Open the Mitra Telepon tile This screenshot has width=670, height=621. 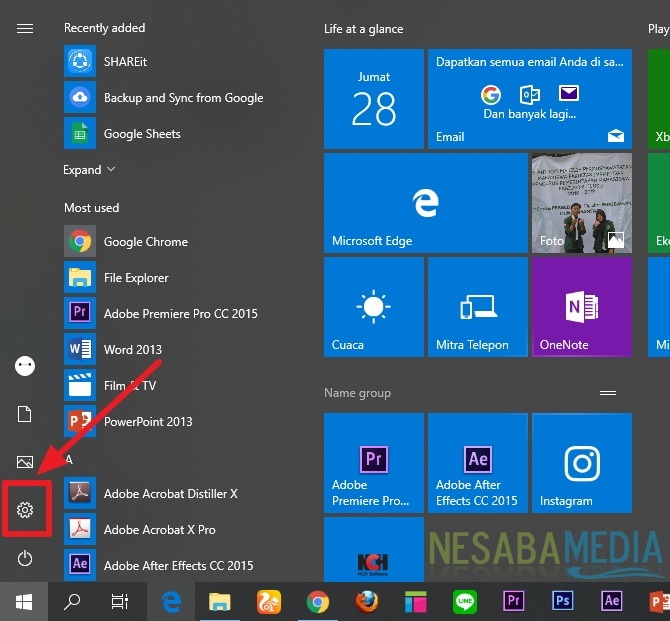[x=478, y=307]
